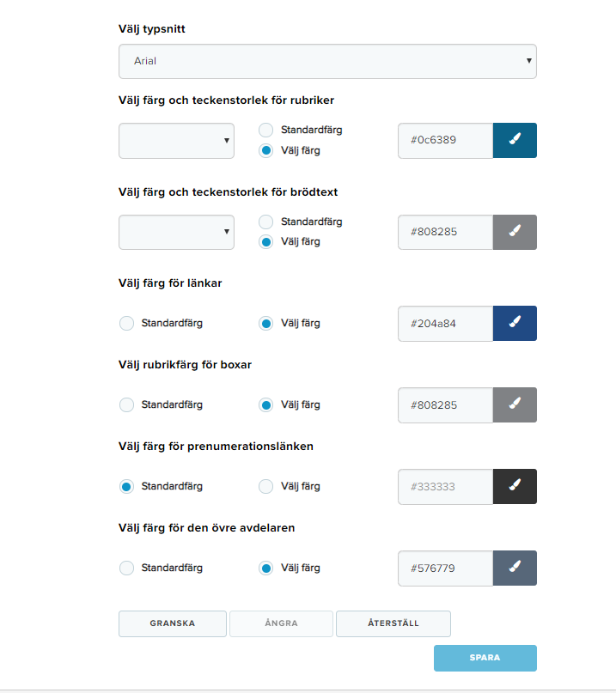
Task: Expand body text font size dropdown
Action: [x=176, y=233]
